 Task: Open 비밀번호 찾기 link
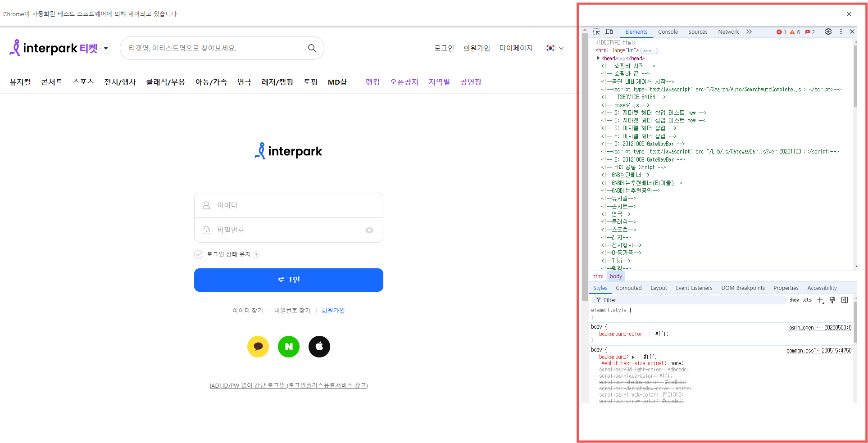(x=292, y=311)
